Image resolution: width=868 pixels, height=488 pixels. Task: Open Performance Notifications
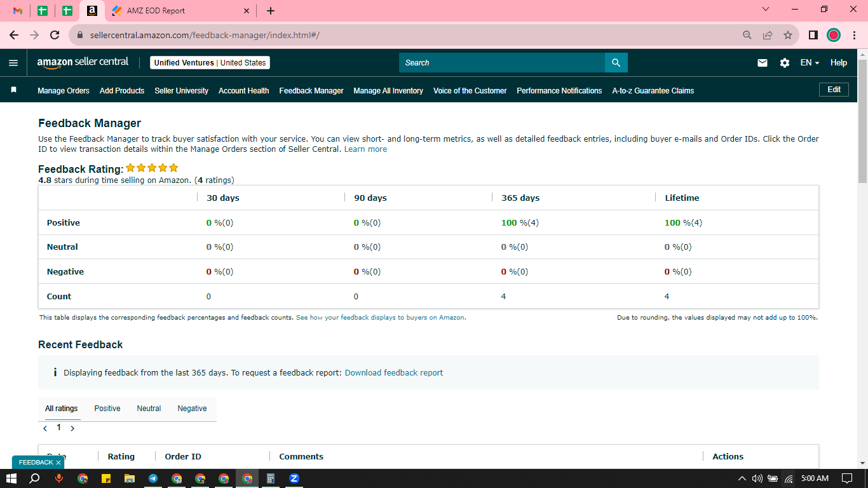point(559,91)
